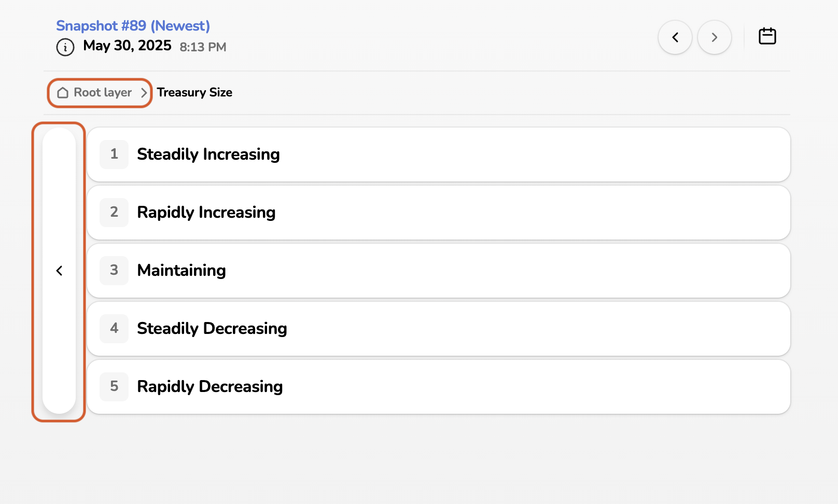
Task: Click the home icon in breadcrumb
Action: click(x=63, y=93)
